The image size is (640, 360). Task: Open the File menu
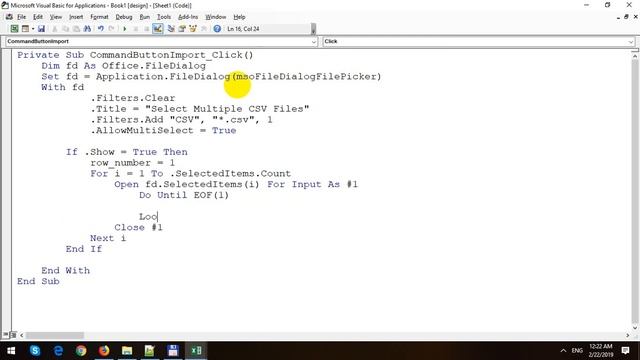21,17
